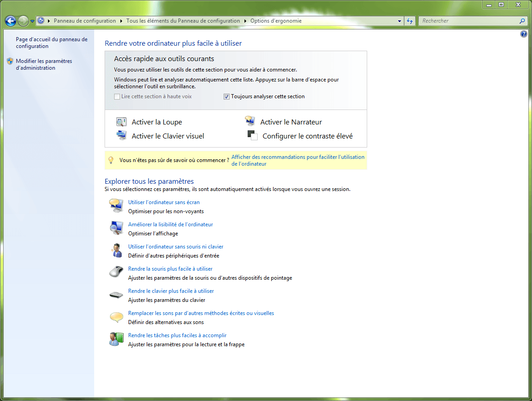Expand arrow after Tous les éléments breadcrumb
Screen dimensions: 532x401
point(245,21)
